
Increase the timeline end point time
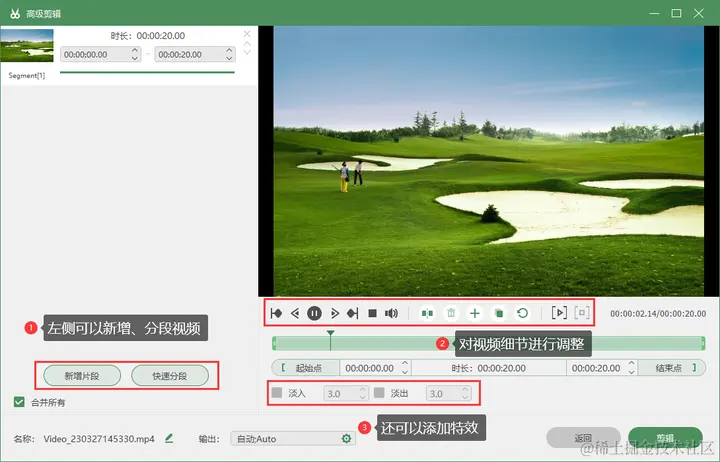tap(632, 364)
